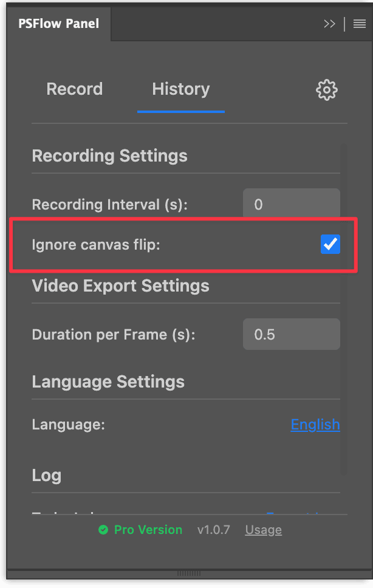Open the panel settings via the gear icon

pyautogui.click(x=326, y=89)
